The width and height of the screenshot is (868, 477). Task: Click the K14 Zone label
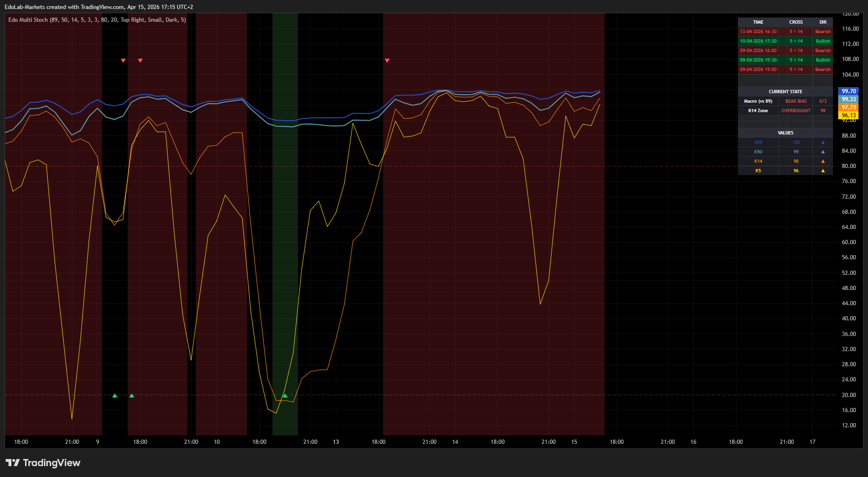[758, 111]
